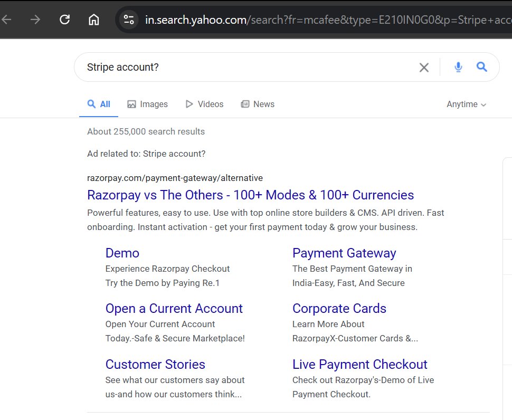512x420 pixels.
Task: Click the browser forward arrow
Action: click(x=35, y=20)
